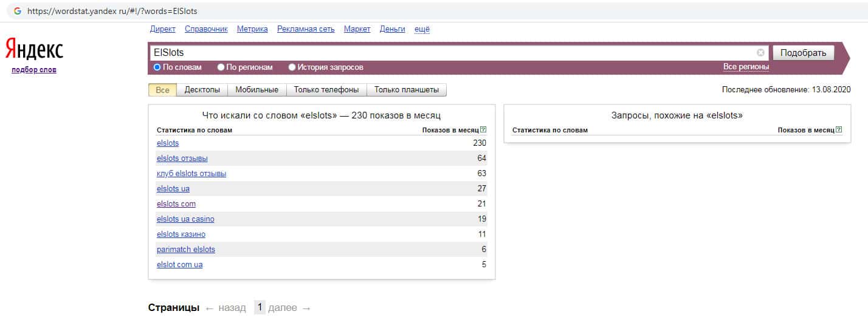Open the 'parimatch elslots' keyword link
This screenshot has width=868, height=331.
coord(185,250)
